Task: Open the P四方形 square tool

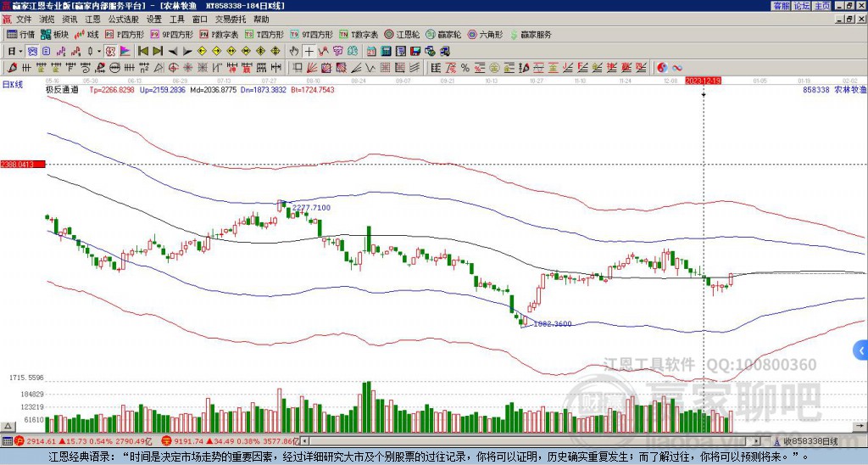Action: [125, 34]
